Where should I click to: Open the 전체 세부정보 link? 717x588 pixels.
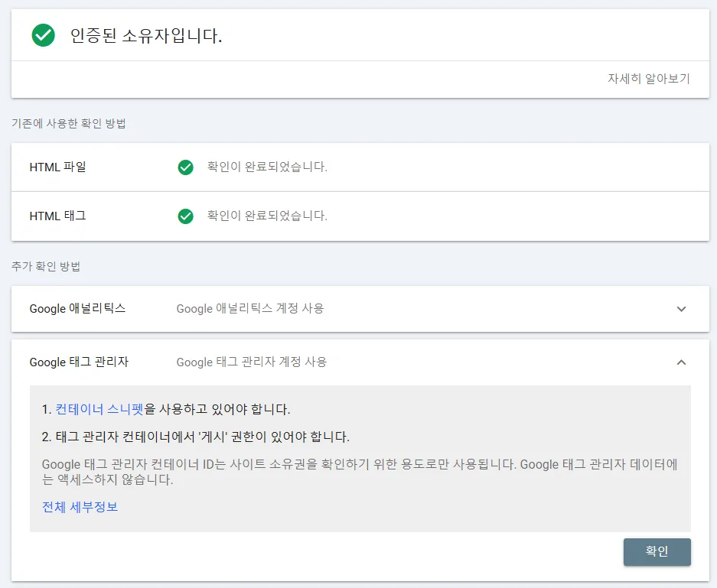(80, 507)
